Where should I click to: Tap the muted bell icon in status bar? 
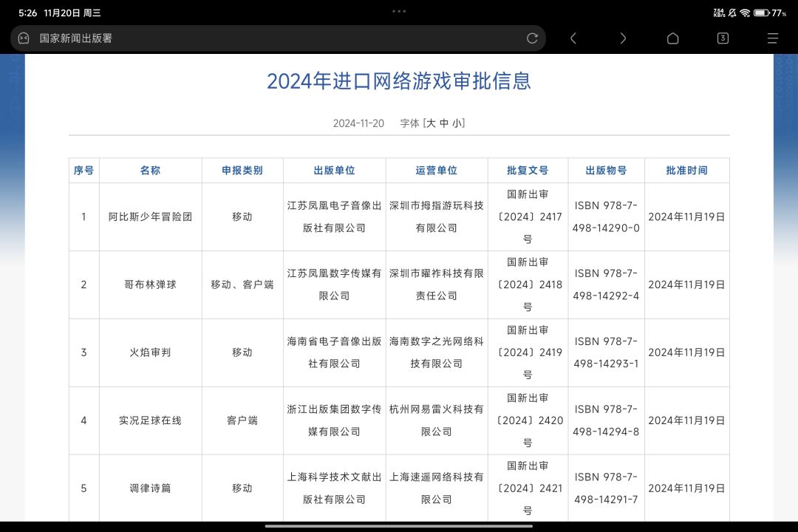(x=732, y=13)
